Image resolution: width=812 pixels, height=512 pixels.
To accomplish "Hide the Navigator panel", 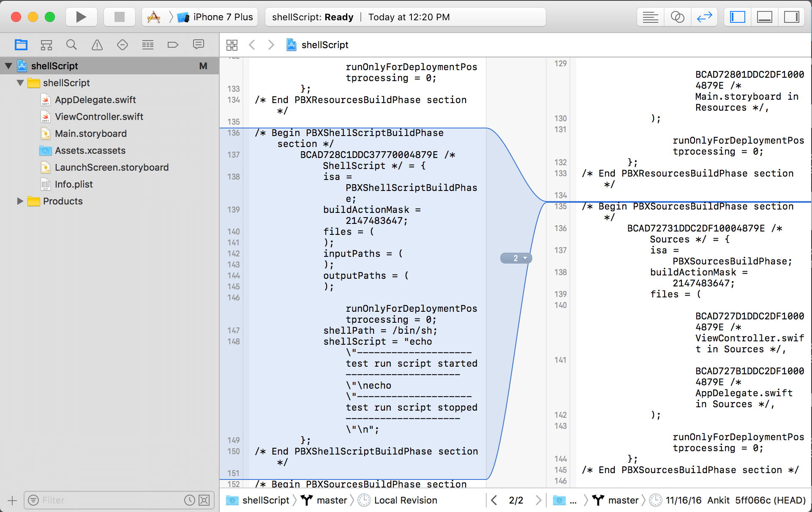I will [x=737, y=17].
